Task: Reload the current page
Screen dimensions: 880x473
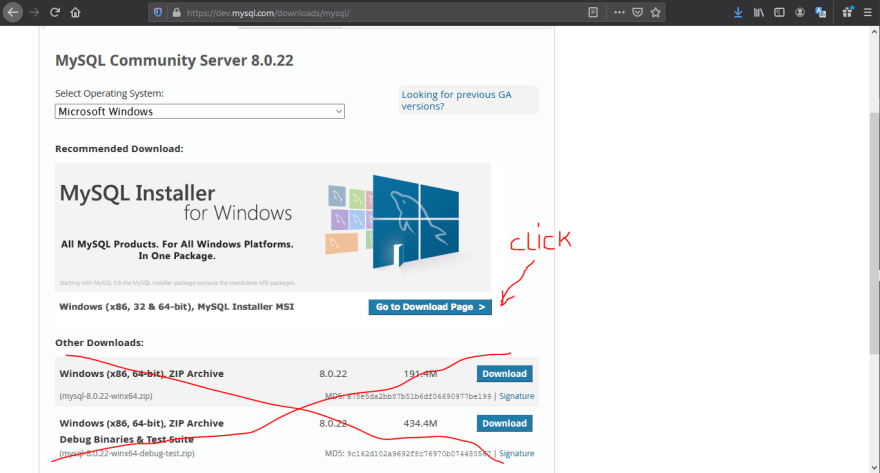Action: (x=54, y=12)
